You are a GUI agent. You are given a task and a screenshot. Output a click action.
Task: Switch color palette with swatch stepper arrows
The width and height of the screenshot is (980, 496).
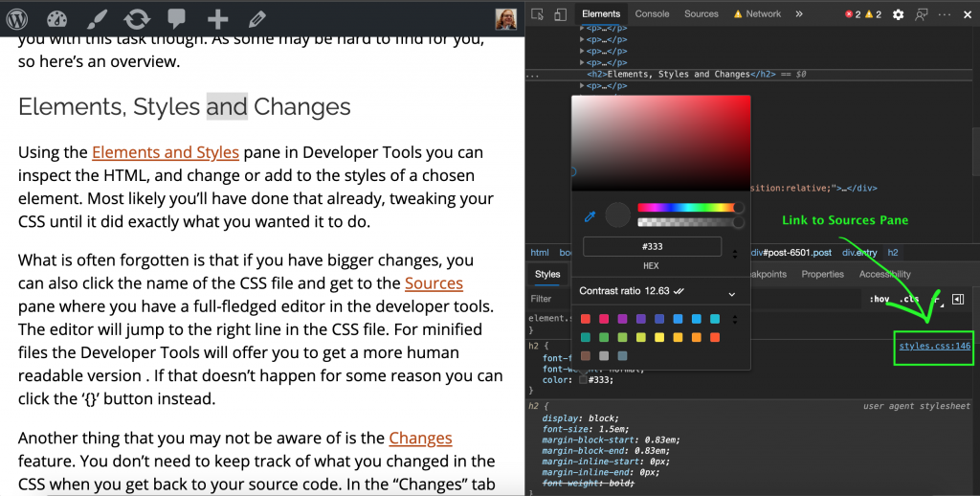click(734, 319)
